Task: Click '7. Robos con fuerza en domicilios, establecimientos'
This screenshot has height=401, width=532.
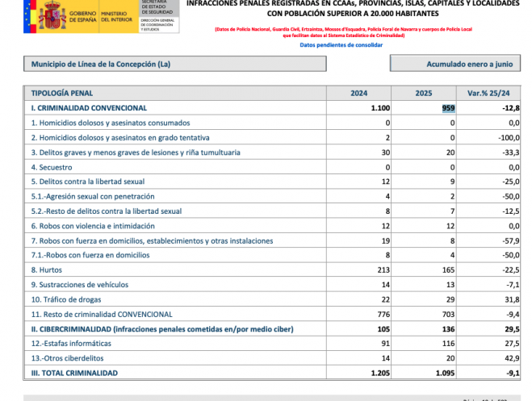Action: [x=152, y=240]
